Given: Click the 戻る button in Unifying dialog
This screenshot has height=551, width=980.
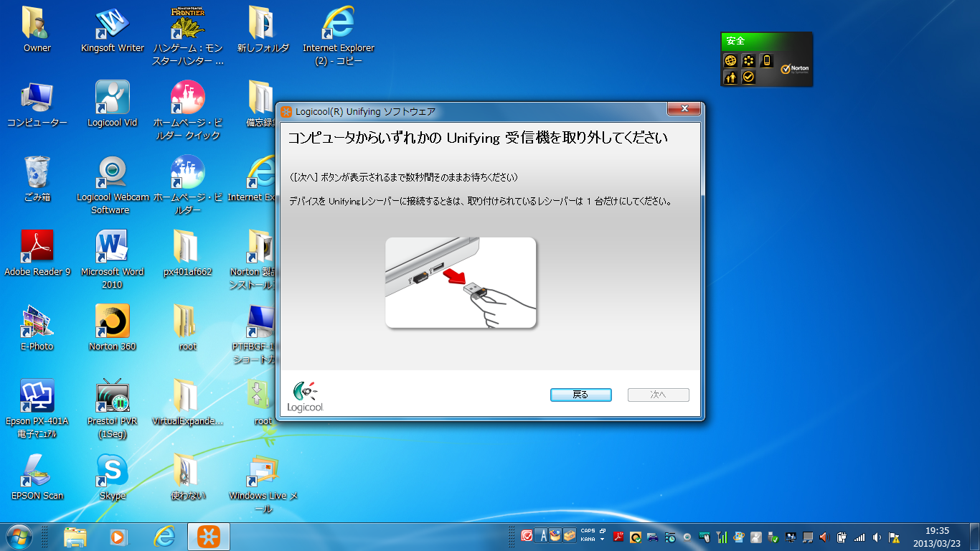Looking at the screenshot, I should (580, 395).
